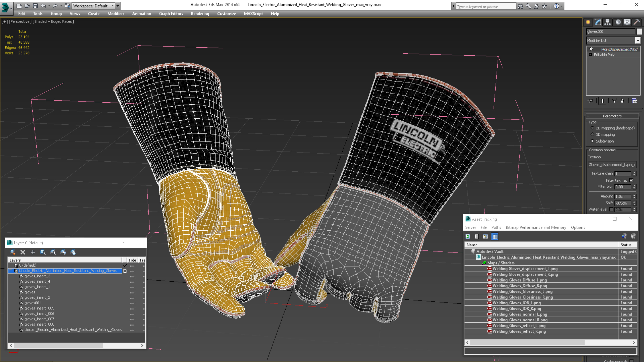Click Hide/Unhide All Layers icon
This screenshot has height=362, width=644.
63,252
